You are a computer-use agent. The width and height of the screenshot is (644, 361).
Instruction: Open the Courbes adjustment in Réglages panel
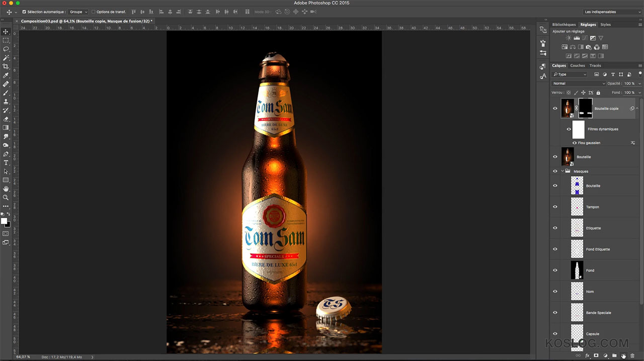[585, 38]
